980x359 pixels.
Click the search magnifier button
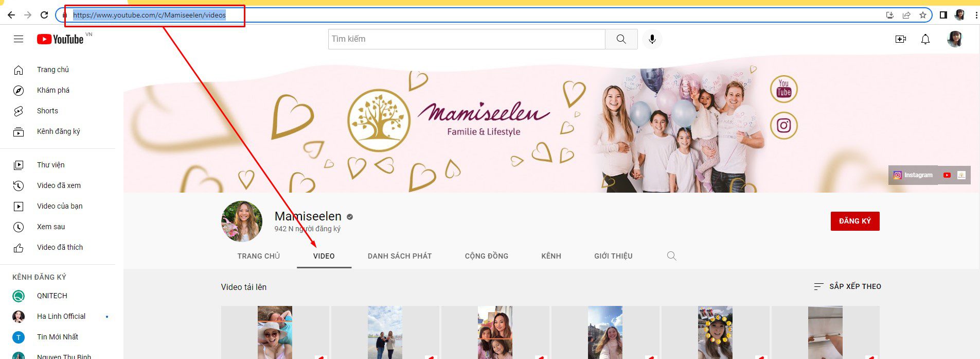coord(621,39)
